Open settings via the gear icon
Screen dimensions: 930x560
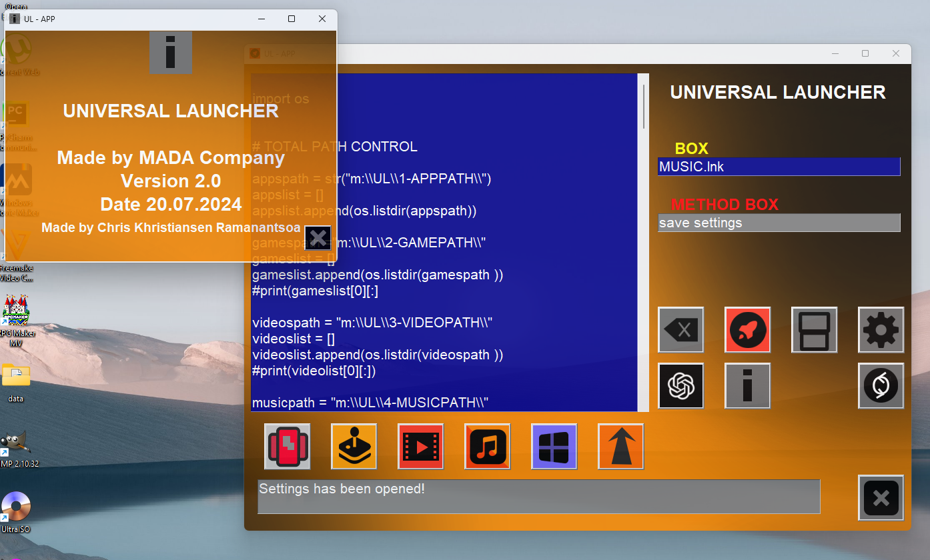tap(881, 330)
